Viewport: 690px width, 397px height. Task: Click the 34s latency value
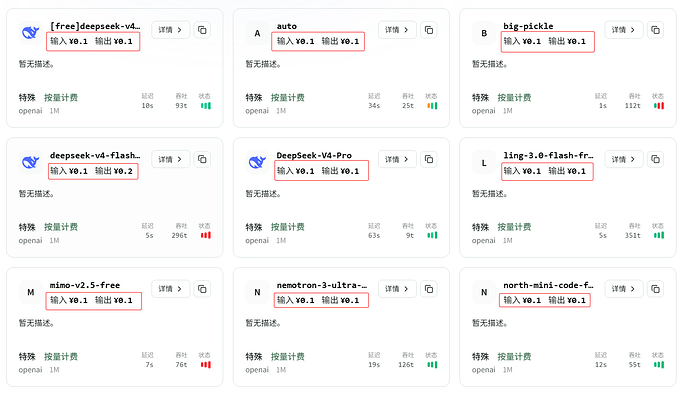(x=374, y=106)
